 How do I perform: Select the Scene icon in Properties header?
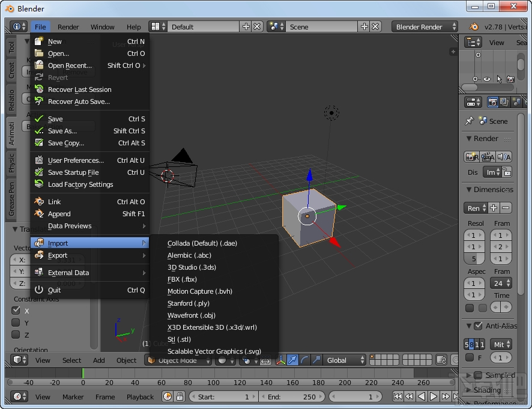[516, 102]
